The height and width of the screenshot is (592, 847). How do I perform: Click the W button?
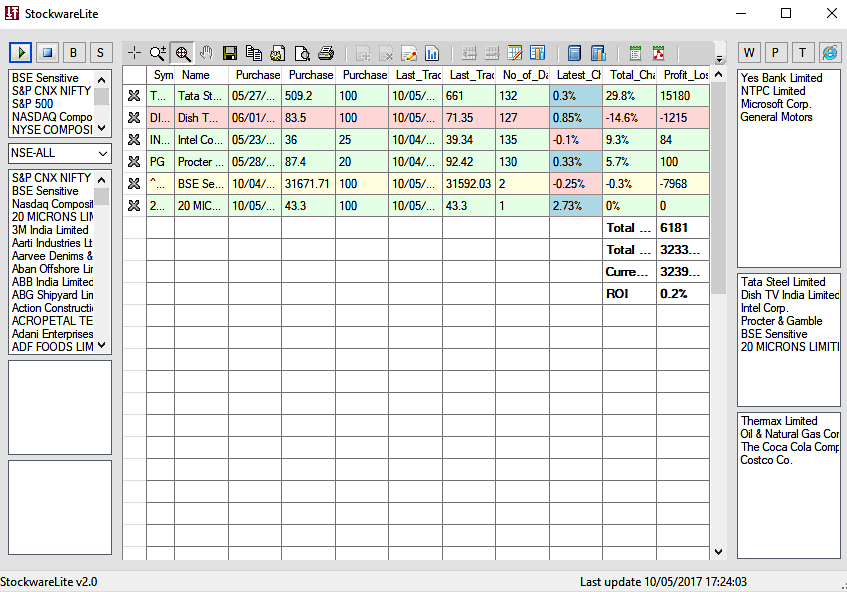749,52
